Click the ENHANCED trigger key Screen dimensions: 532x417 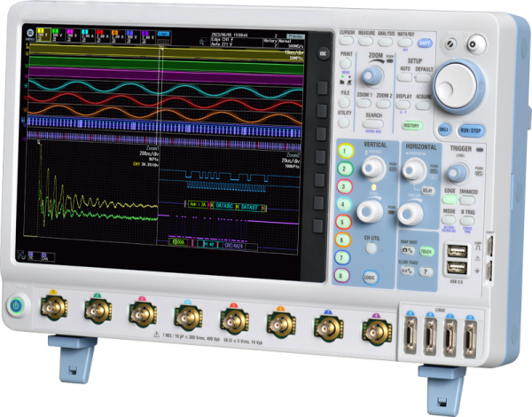point(468,201)
